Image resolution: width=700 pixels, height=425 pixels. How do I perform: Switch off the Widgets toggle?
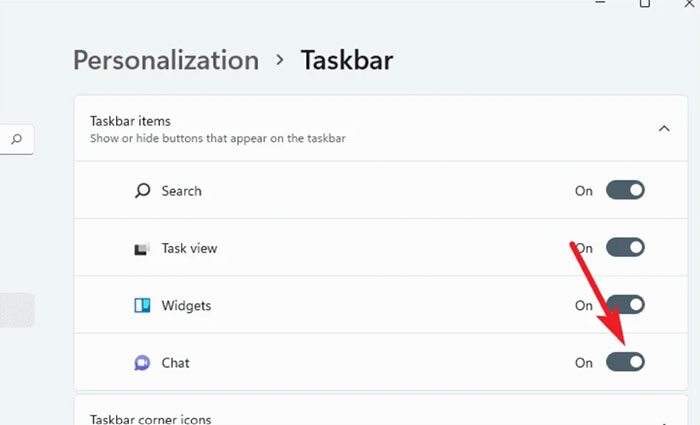click(x=625, y=305)
